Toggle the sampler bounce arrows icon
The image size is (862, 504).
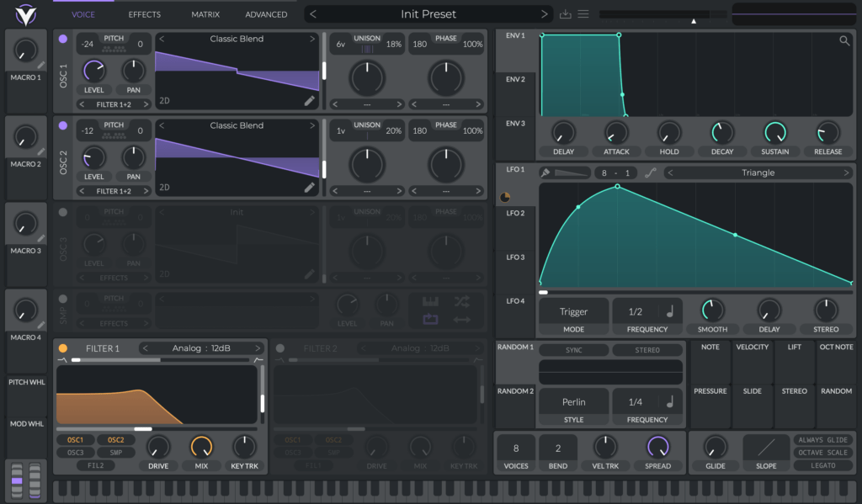[x=462, y=320]
